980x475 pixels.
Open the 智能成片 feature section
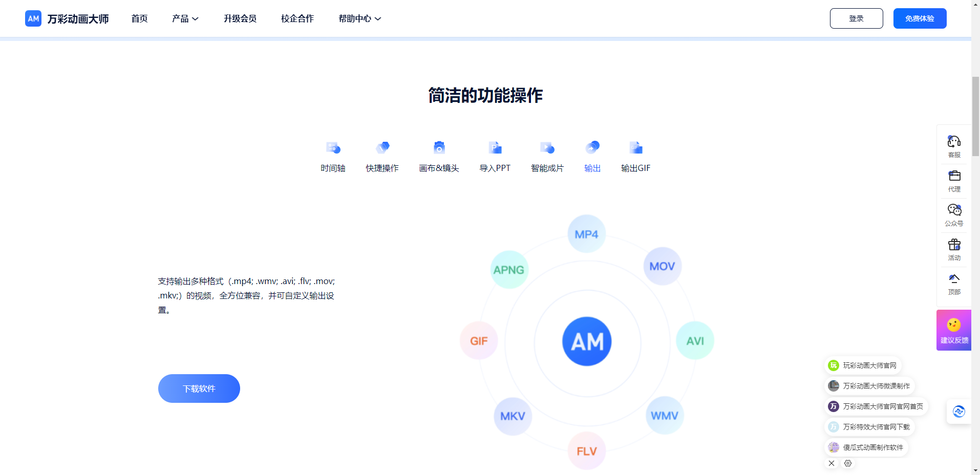(x=546, y=155)
